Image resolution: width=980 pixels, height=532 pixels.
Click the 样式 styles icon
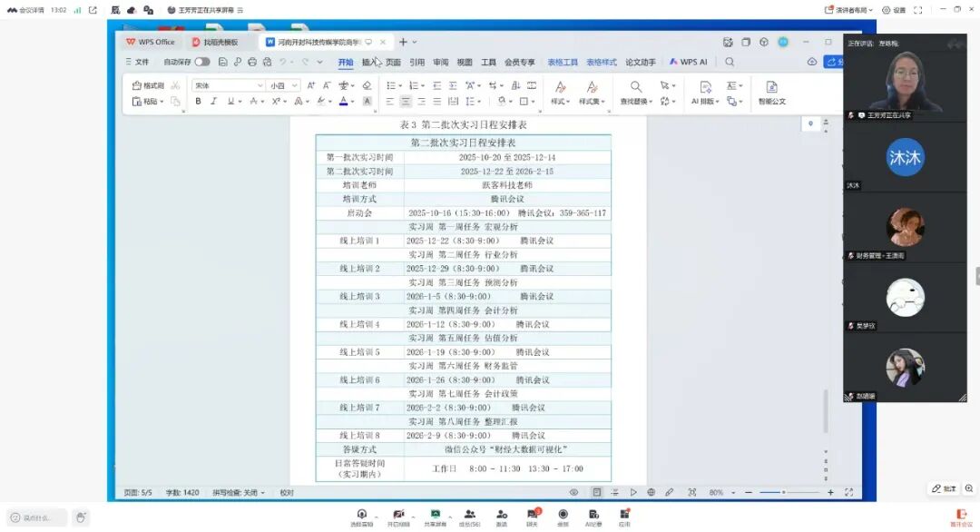pos(559,94)
